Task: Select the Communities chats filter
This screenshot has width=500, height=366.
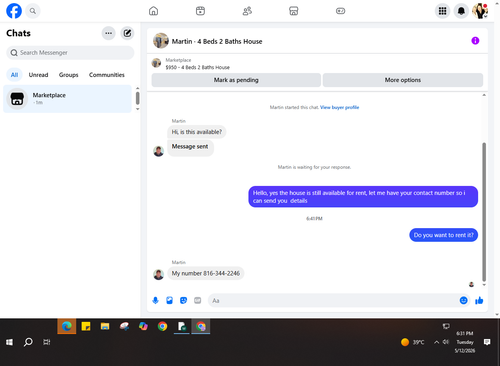Action: (107, 75)
